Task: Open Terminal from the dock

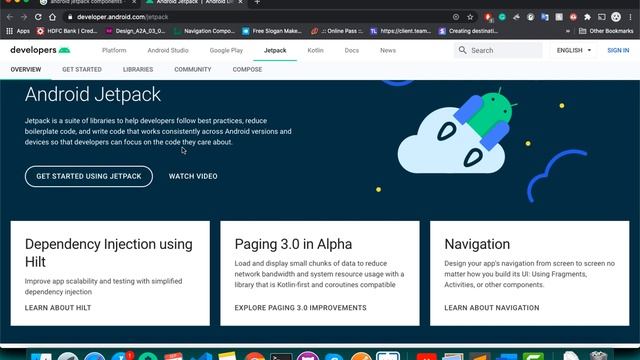Action: click(281, 356)
